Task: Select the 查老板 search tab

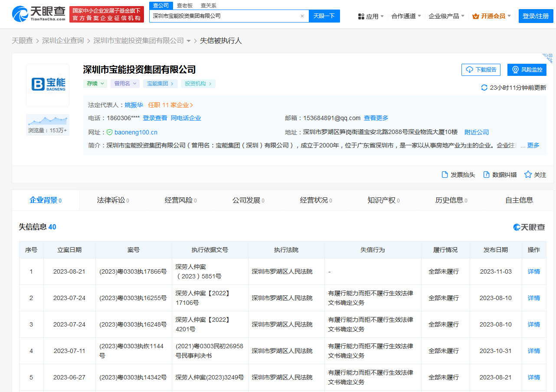Action: (x=185, y=6)
